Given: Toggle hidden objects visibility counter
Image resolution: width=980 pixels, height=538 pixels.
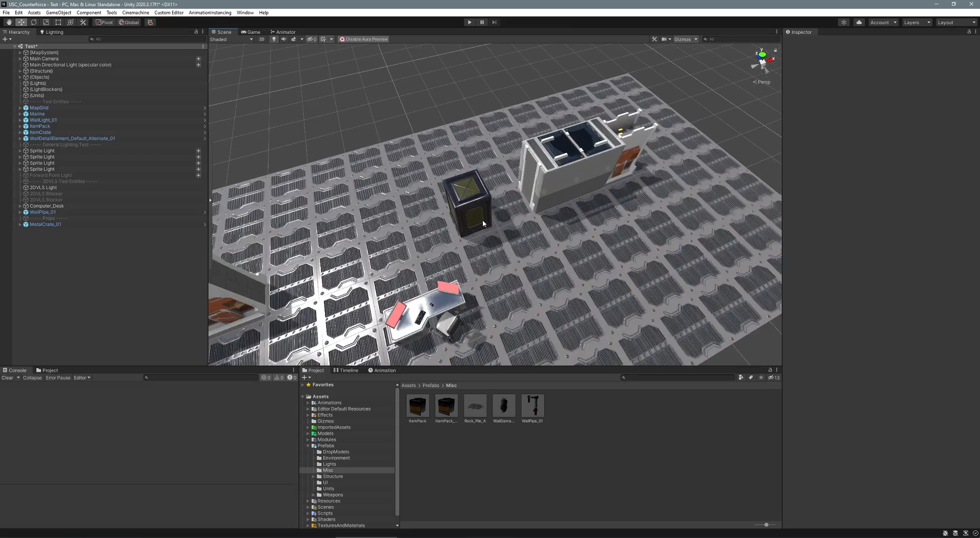Looking at the screenshot, I should [x=312, y=39].
